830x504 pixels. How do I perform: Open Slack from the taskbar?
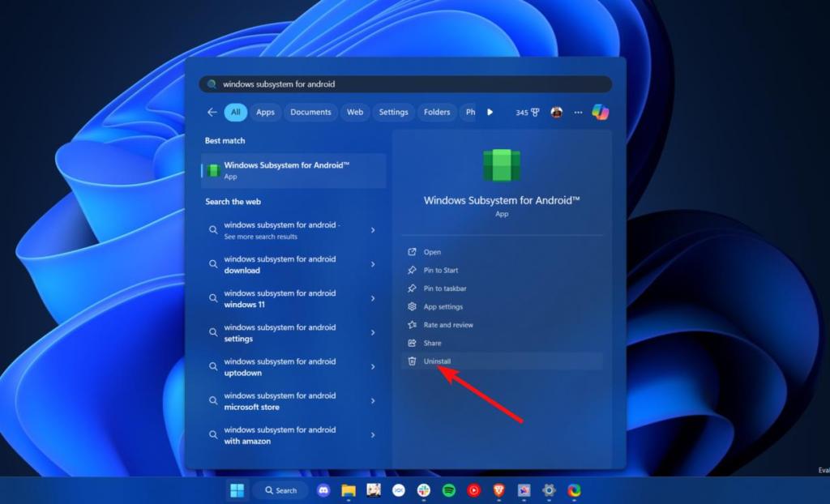pos(423,491)
